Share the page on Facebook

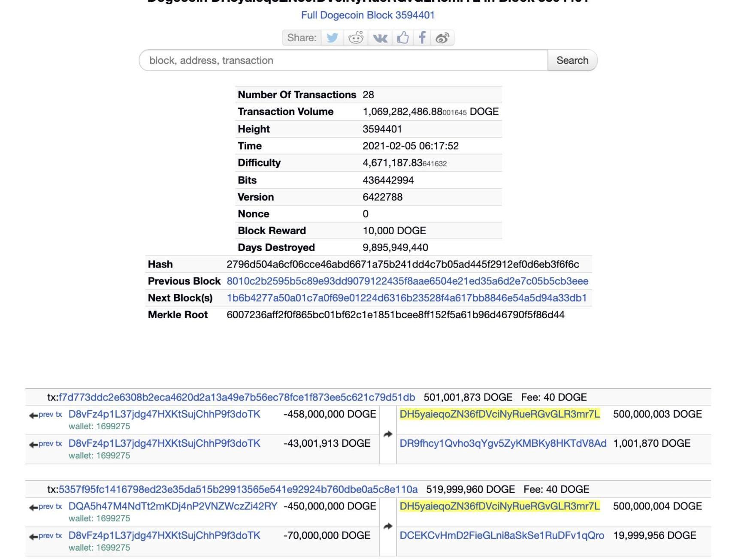click(x=422, y=38)
